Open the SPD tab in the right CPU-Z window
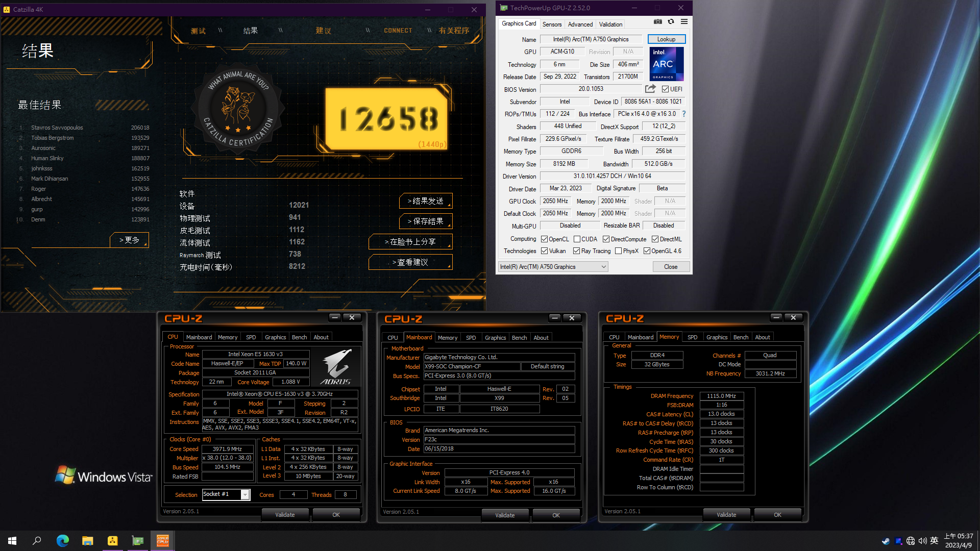The height and width of the screenshot is (551, 980). click(692, 337)
